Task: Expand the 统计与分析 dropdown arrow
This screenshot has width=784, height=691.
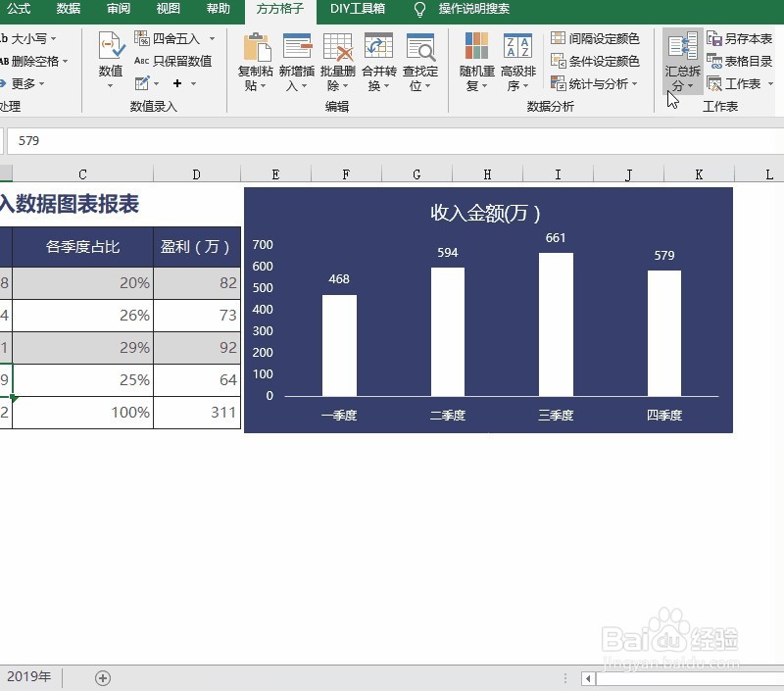Action: point(634,83)
